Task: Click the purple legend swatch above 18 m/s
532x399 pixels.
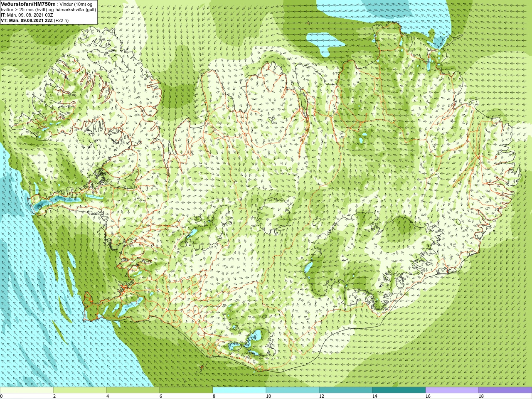Action: [x=505, y=390]
